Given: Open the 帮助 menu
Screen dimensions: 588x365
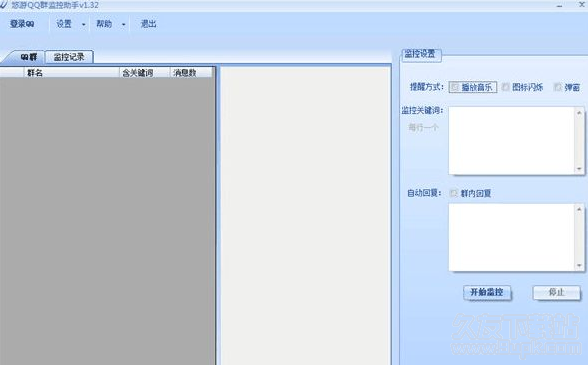Looking at the screenshot, I should pos(104,24).
